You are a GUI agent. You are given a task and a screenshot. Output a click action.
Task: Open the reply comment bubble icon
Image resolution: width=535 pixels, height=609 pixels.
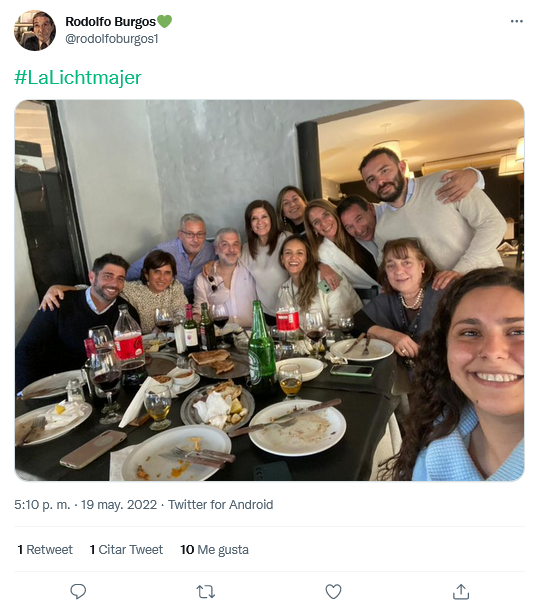pos(78,592)
